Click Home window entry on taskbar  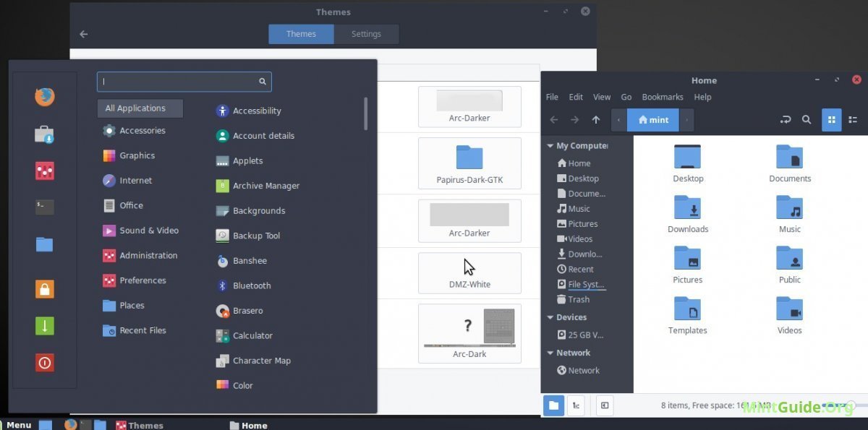pos(248,425)
